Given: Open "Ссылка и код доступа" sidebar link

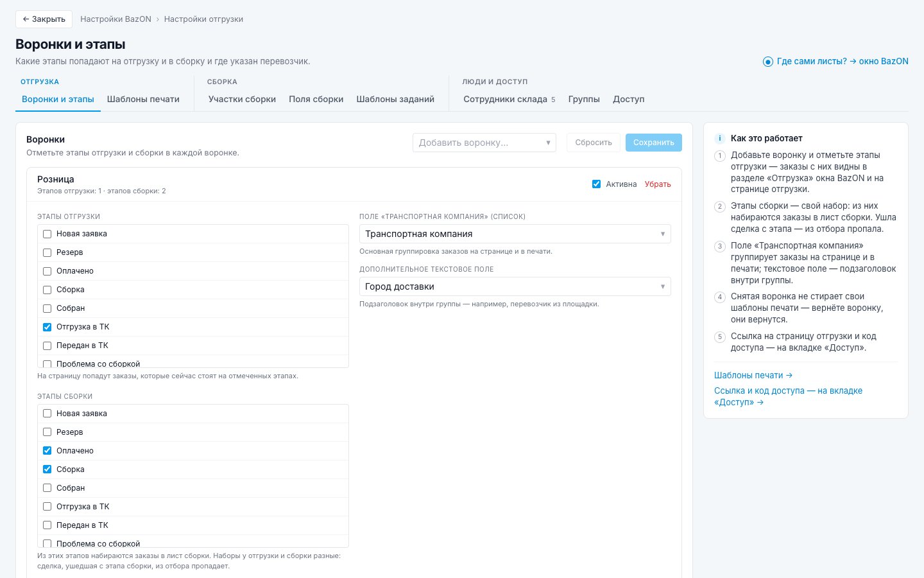Looking at the screenshot, I should 788,396.
